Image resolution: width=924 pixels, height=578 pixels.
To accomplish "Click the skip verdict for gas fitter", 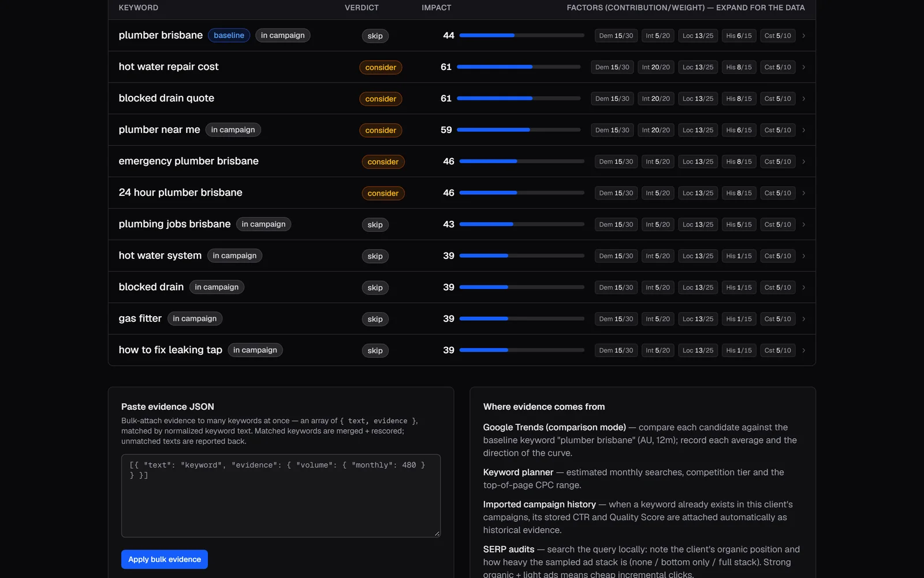I will (x=375, y=319).
